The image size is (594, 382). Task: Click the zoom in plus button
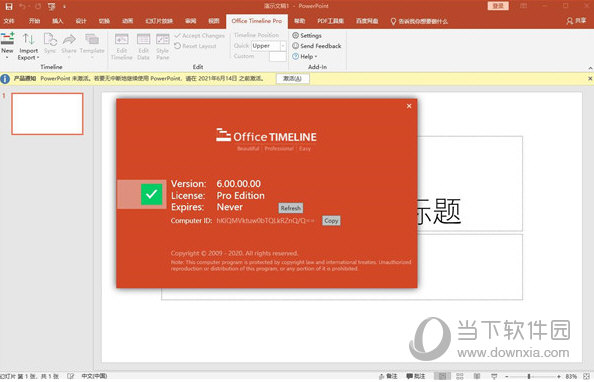[558, 376]
